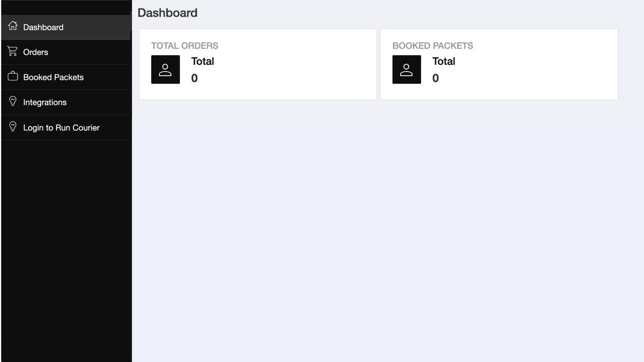644x362 pixels.
Task: Navigate to Booked Packets in the sidebar
Action: point(54,77)
